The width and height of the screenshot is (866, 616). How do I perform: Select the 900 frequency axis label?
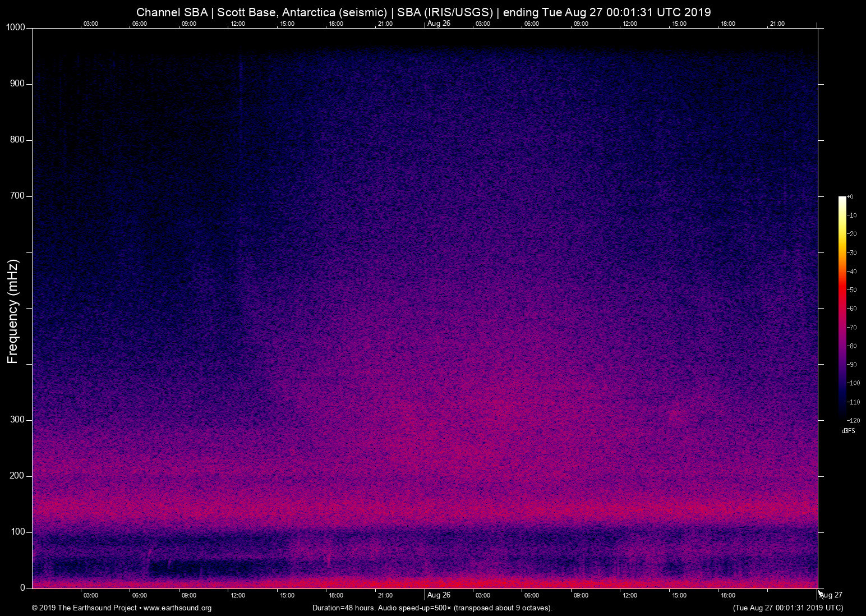(x=18, y=84)
